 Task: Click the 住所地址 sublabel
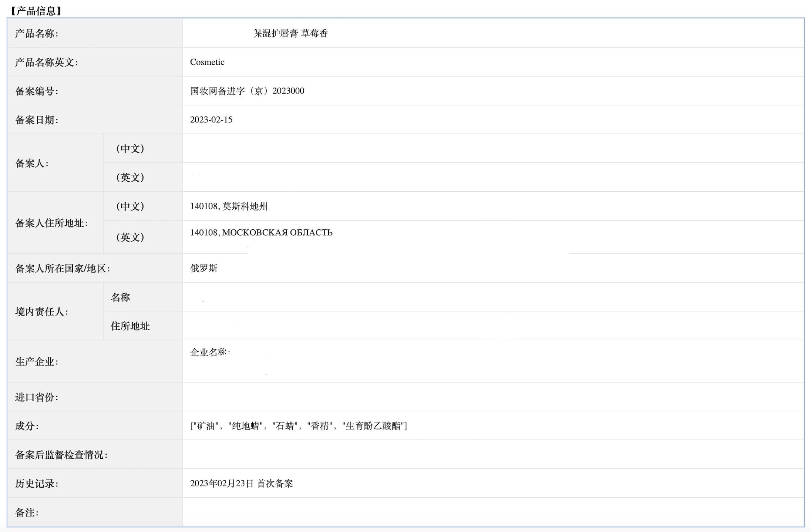130,326
